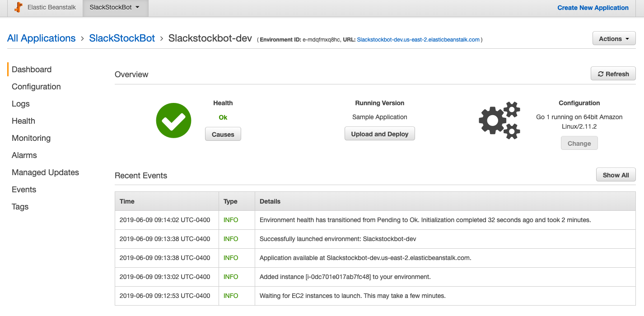
Task: Click the Environment ID e-mdqfmxq8hc text
Action: 321,40
